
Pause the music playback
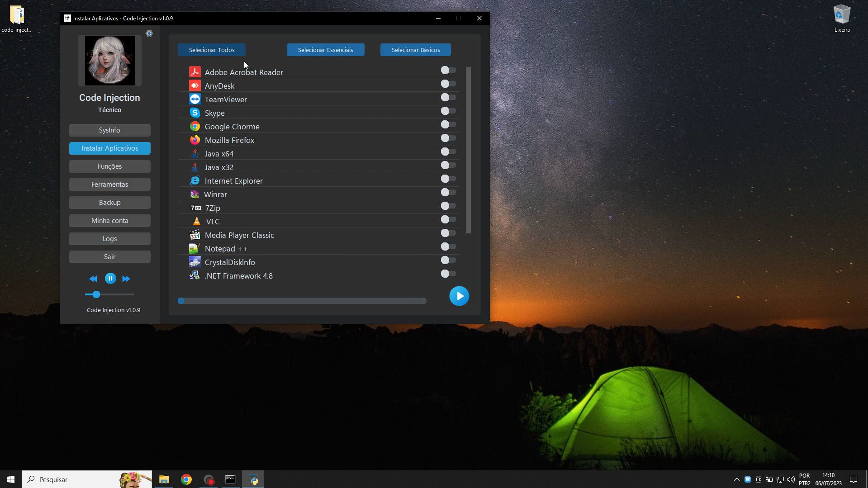(x=110, y=279)
